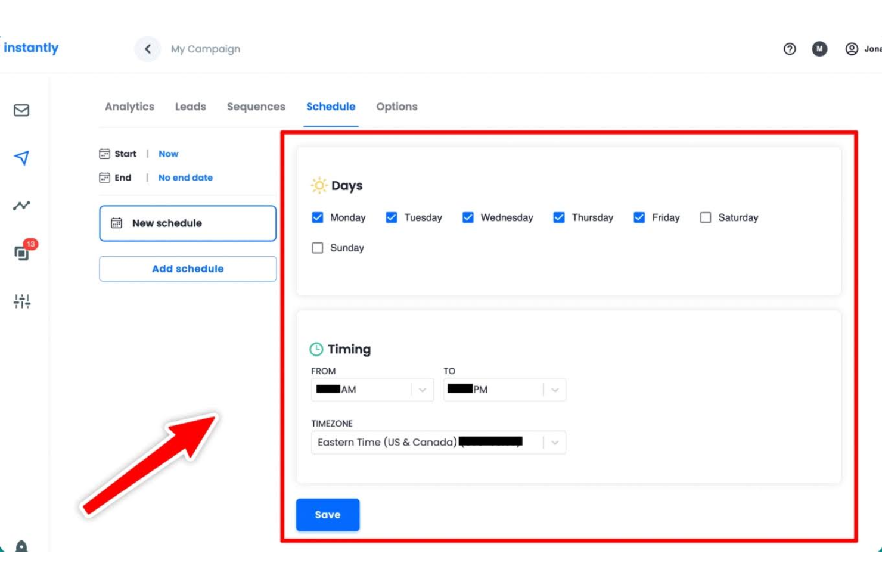Click the No end date link
The width and height of the screenshot is (882, 588).
click(185, 178)
